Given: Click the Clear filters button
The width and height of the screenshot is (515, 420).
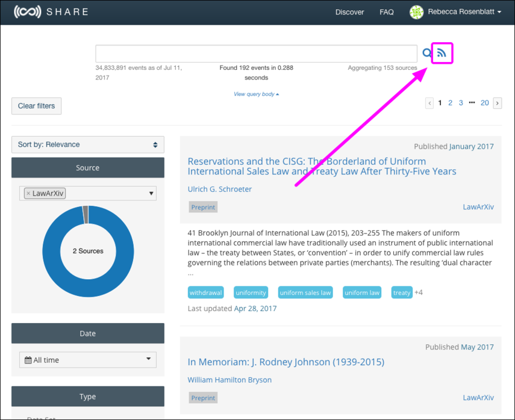Looking at the screenshot, I should point(37,106).
